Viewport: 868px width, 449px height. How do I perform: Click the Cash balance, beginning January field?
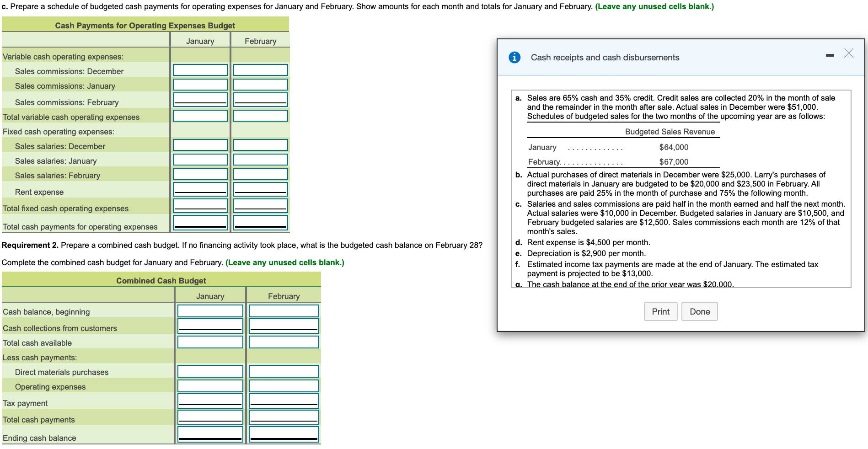coord(210,310)
